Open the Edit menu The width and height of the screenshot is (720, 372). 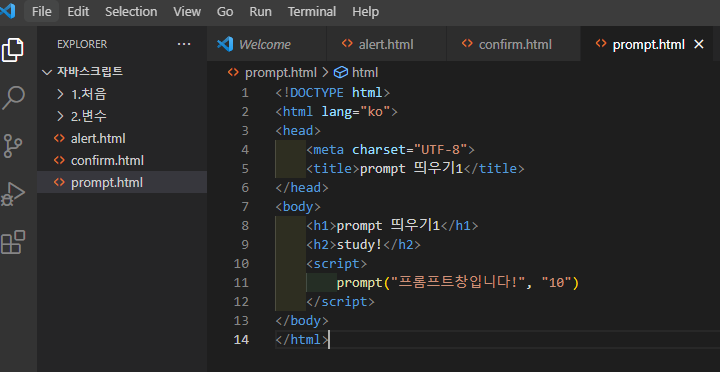coord(78,11)
